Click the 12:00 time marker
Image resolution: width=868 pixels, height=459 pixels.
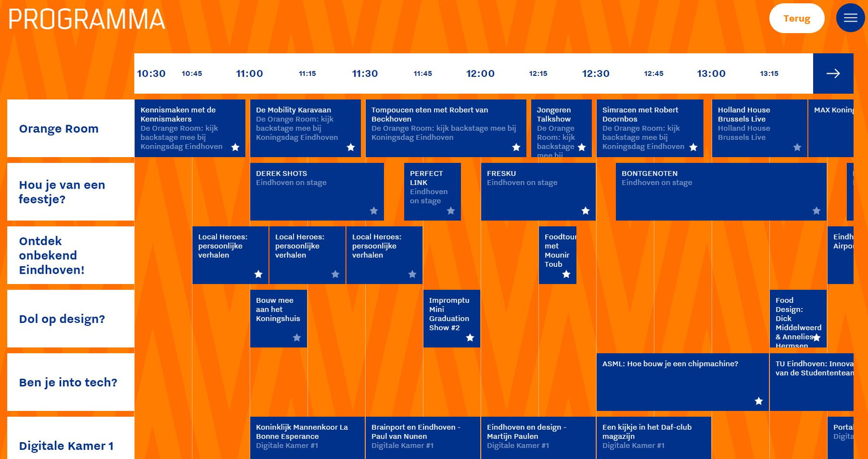pyautogui.click(x=480, y=74)
